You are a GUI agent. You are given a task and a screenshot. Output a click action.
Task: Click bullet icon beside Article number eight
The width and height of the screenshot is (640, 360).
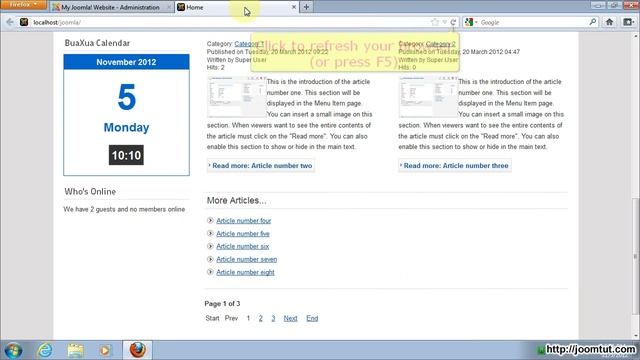click(210, 272)
